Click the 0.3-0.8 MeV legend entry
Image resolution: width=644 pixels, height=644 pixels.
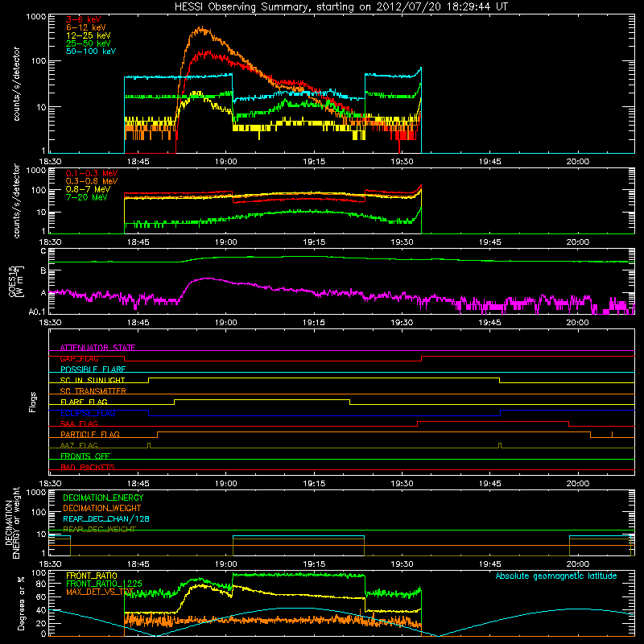tap(91, 181)
